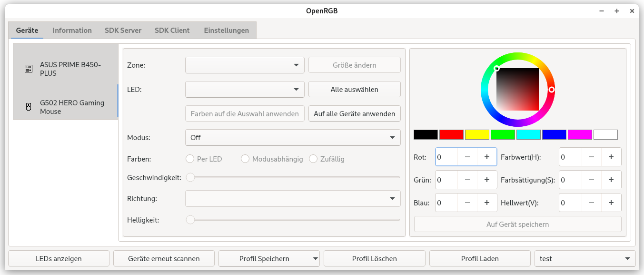
Task: Select the G502 HERO Gaming Mouse device icon
Action: tap(28, 106)
